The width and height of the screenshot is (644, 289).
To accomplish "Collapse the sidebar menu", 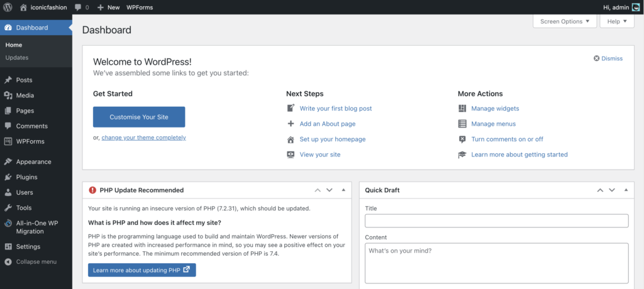I will point(36,261).
